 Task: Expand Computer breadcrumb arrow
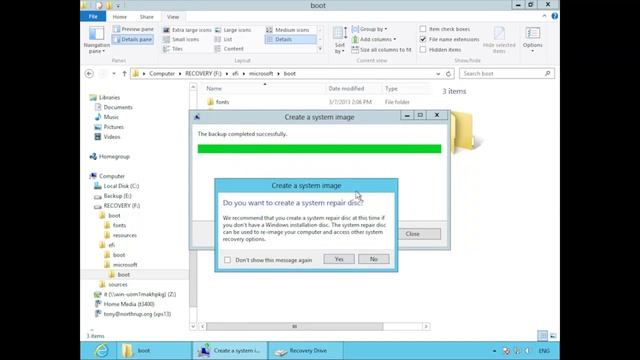[179, 73]
